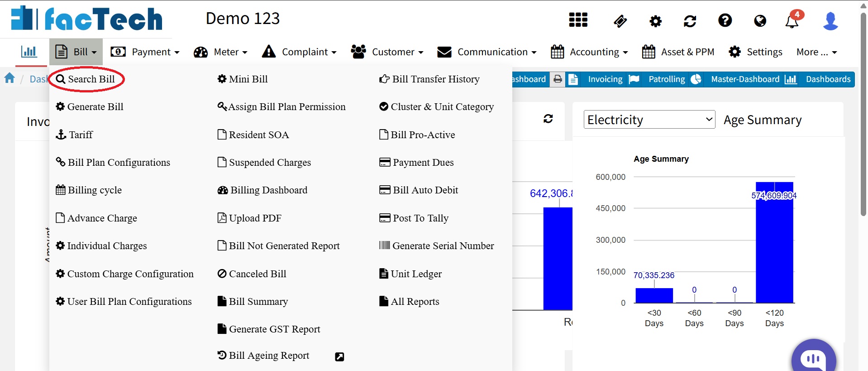
Task: Expand the Electricity dropdown
Action: coord(649,120)
